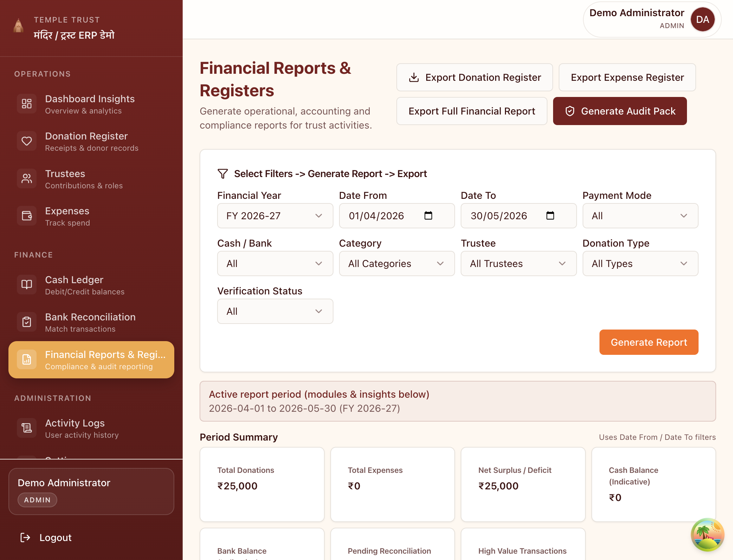Click the Date From input field

coord(397,216)
